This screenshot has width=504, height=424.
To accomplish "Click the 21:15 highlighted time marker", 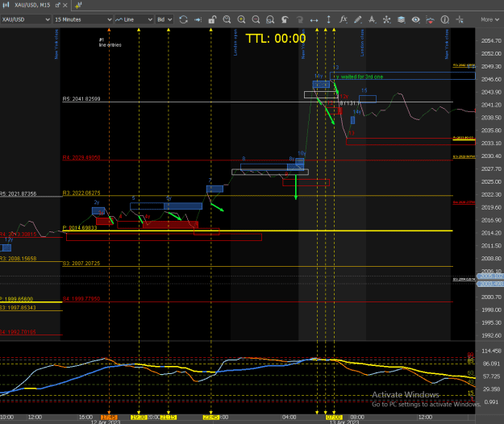I will point(169,418).
